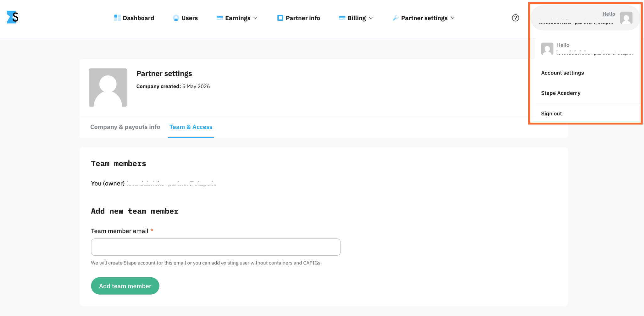Click the Partner settings wrench icon
Image resolution: width=644 pixels, height=316 pixels.
click(x=396, y=18)
